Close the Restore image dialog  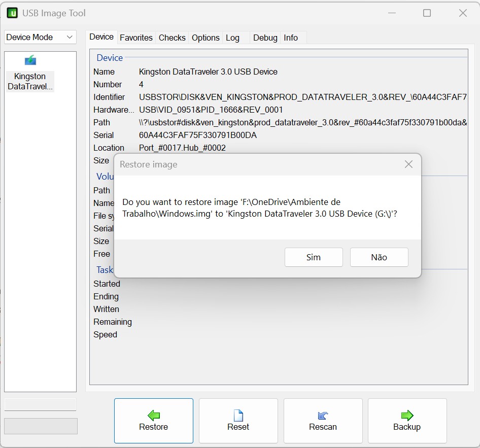click(408, 164)
